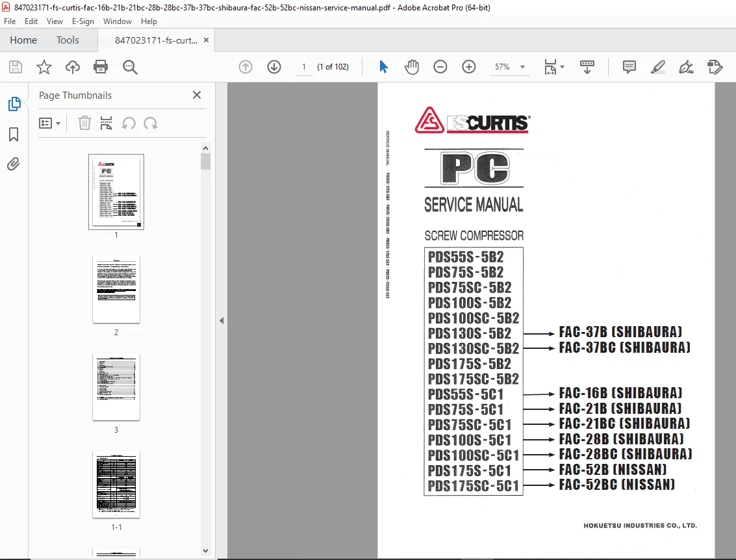Click the scrolling mode icon
Viewport: 736px width, 560px height.
(x=587, y=67)
